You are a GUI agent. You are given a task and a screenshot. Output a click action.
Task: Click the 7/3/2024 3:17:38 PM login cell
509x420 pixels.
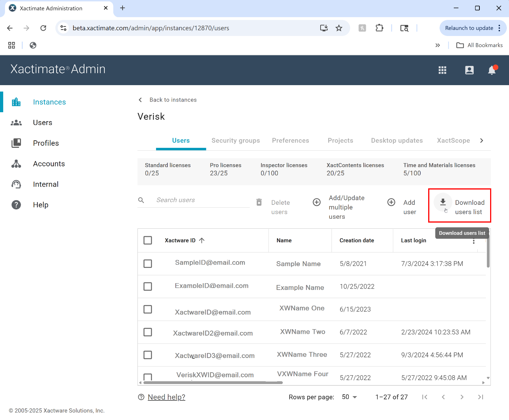[432, 264]
